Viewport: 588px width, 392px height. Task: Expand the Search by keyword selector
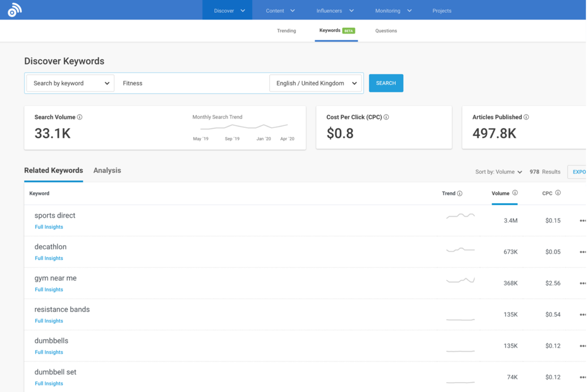[x=70, y=83]
